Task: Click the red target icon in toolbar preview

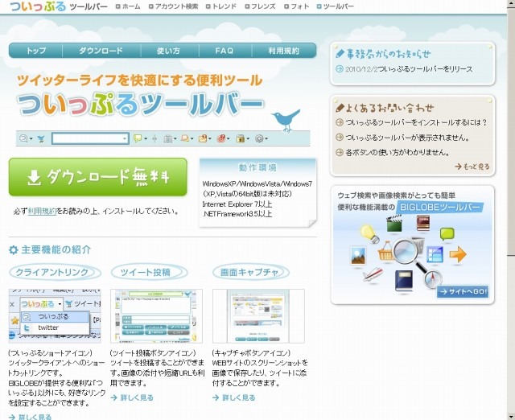Action: (x=221, y=138)
